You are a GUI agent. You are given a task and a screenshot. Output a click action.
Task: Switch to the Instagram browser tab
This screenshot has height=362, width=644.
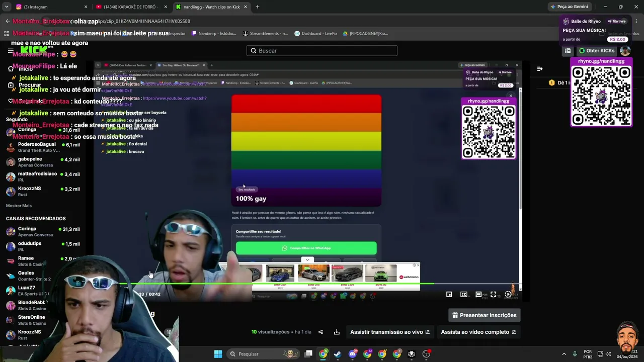click(50, 7)
